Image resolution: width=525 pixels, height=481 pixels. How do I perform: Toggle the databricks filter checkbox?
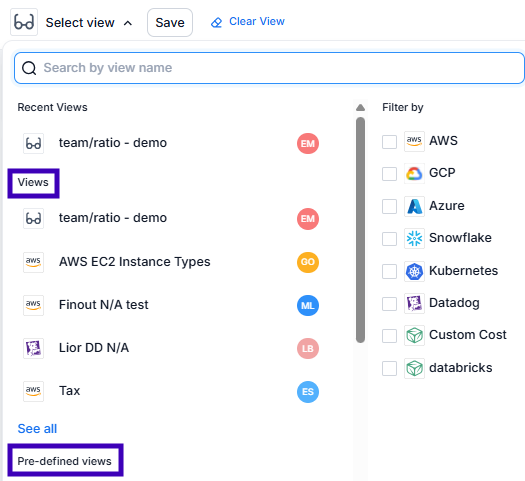pos(389,368)
